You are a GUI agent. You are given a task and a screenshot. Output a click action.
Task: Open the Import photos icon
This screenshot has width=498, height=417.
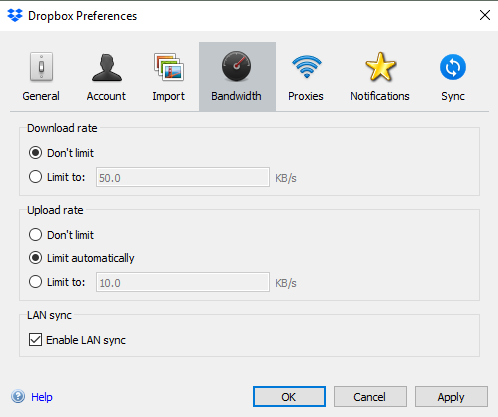(169, 67)
